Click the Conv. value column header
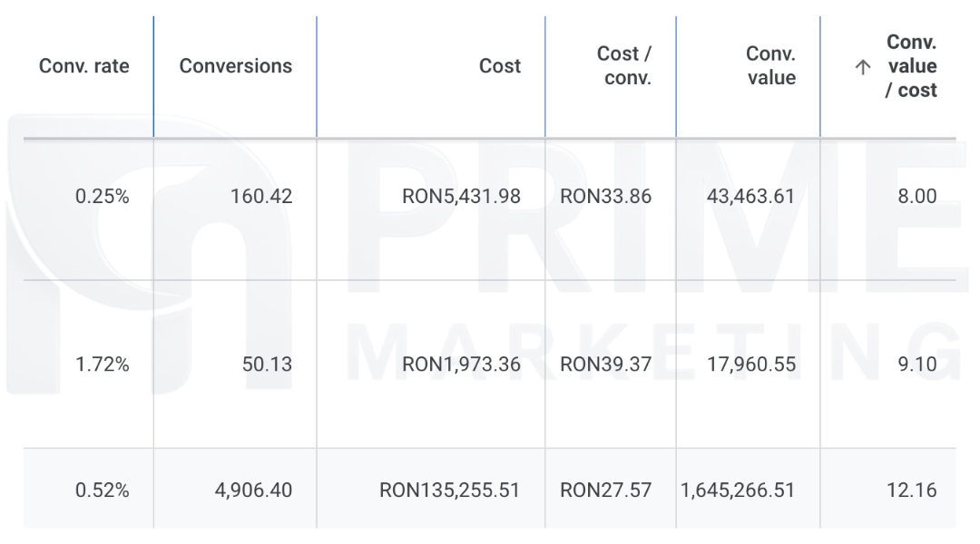The image size is (980, 544). 770,66
